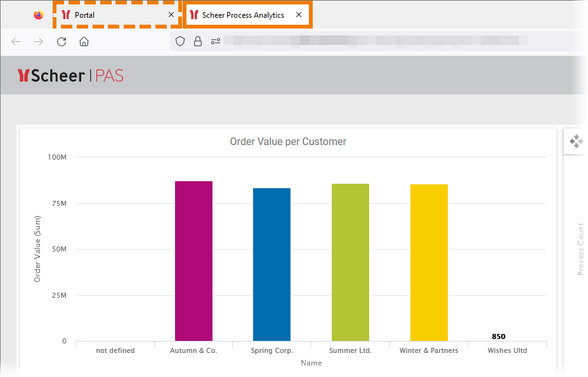Click the 50M y-axis tick label
This screenshot has width=588, height=377.
(x=59, y=249)
